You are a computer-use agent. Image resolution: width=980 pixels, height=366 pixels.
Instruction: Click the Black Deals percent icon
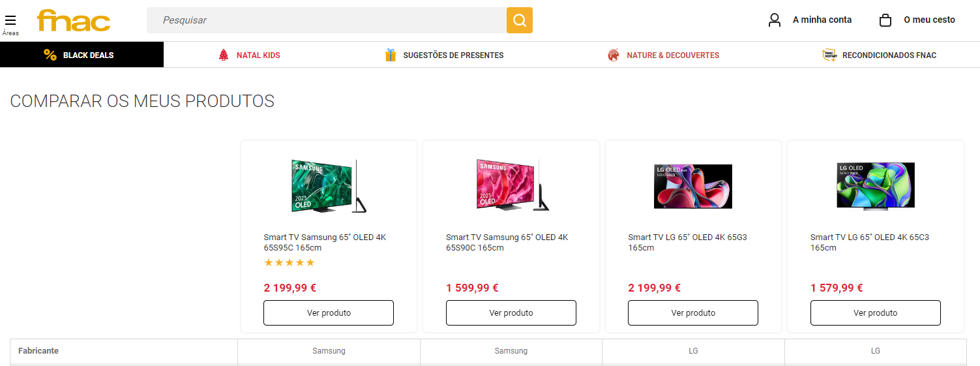tap(50, 55)
